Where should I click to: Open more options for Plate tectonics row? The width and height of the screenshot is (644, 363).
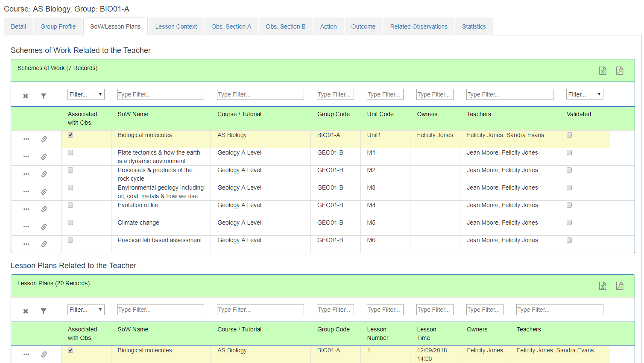[x=26, y=157]
